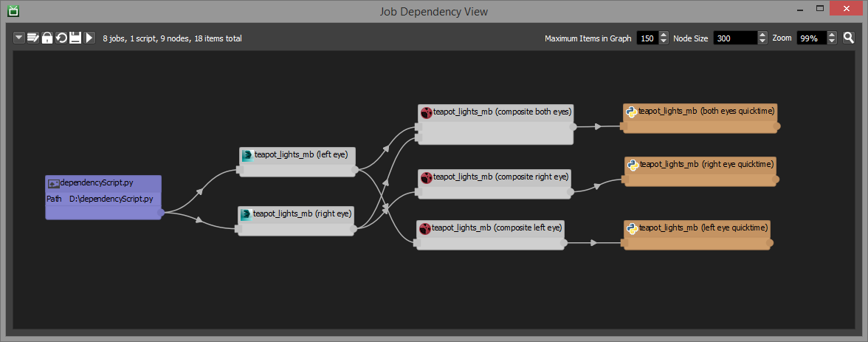Click the magnifying glass zoom icon

pyautogui.click(x=849, y=38)
